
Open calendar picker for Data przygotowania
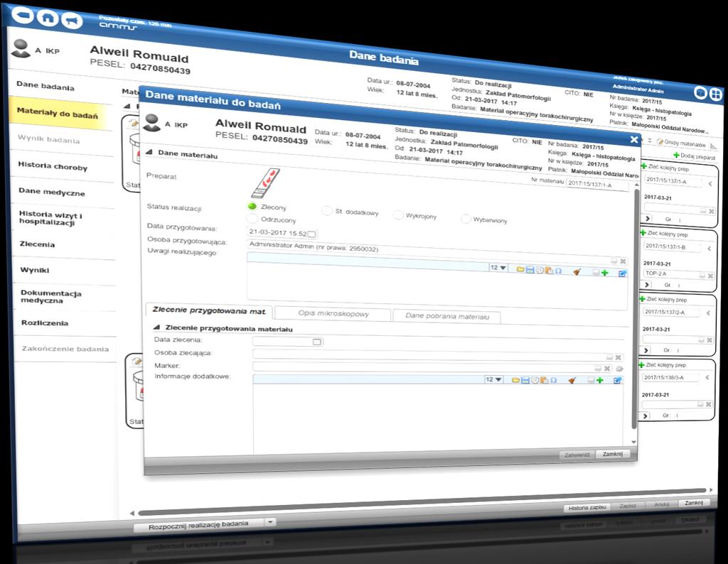[312, 234]
